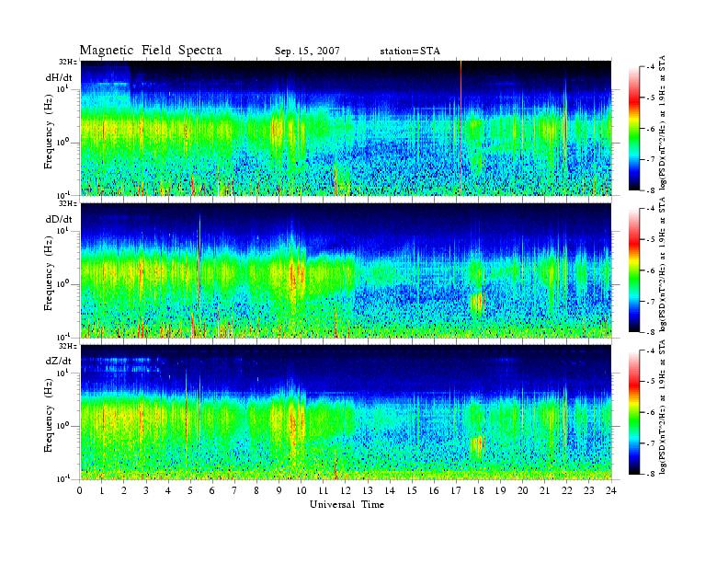Click the dD/dt spectrogram panel
The image size is (728, 563).
click(x=346, y=270)
